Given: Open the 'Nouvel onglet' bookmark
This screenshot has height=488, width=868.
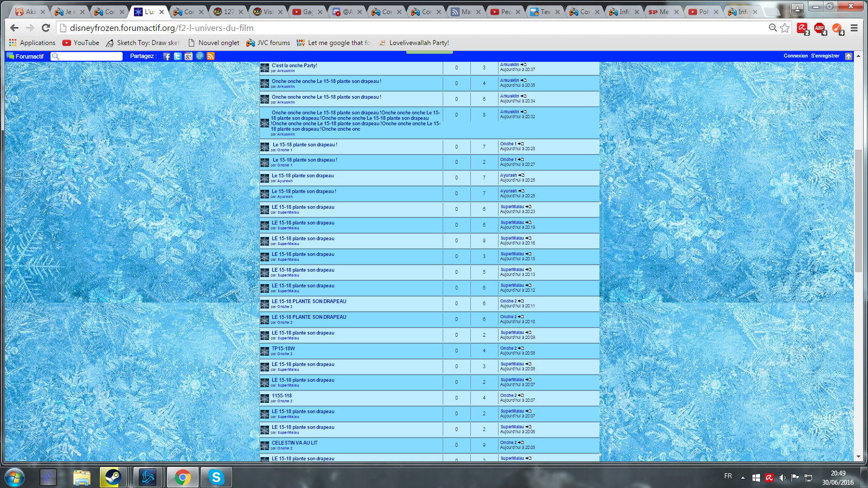Looking at the screenshot, I should coord(213,43).
